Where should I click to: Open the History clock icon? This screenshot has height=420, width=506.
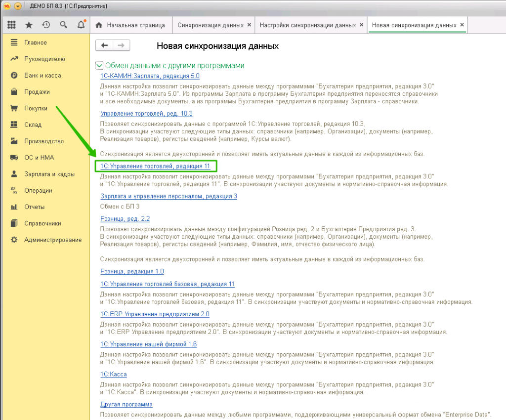[x=46, y=25]
